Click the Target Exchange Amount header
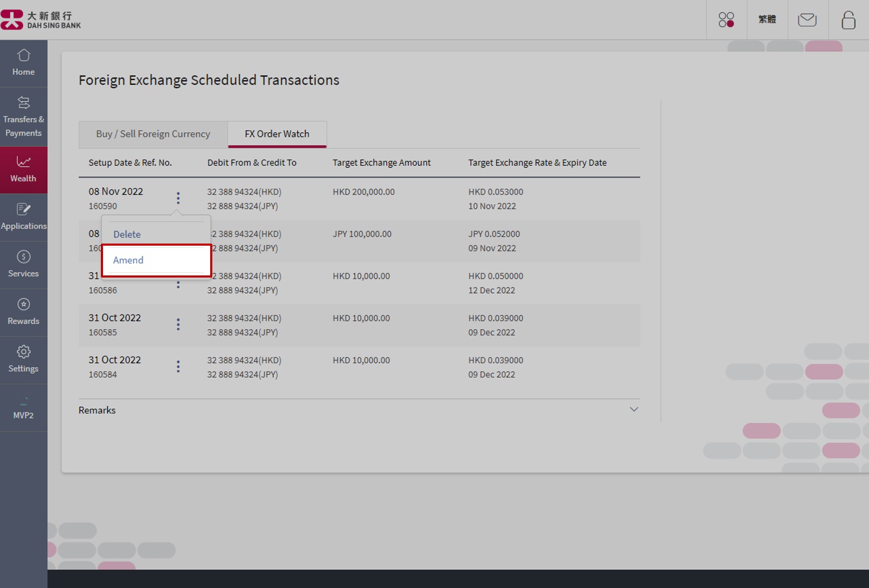The image size is (869, 588). (382, 163)
